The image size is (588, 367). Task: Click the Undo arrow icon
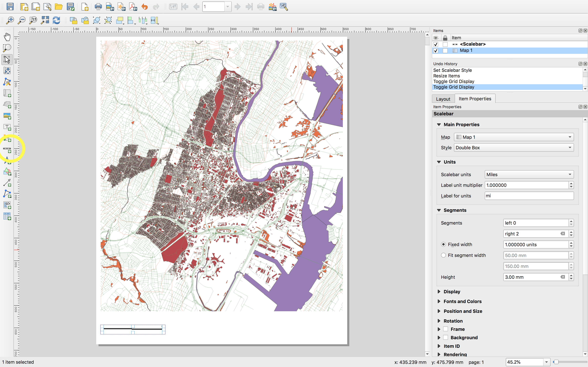145,7
